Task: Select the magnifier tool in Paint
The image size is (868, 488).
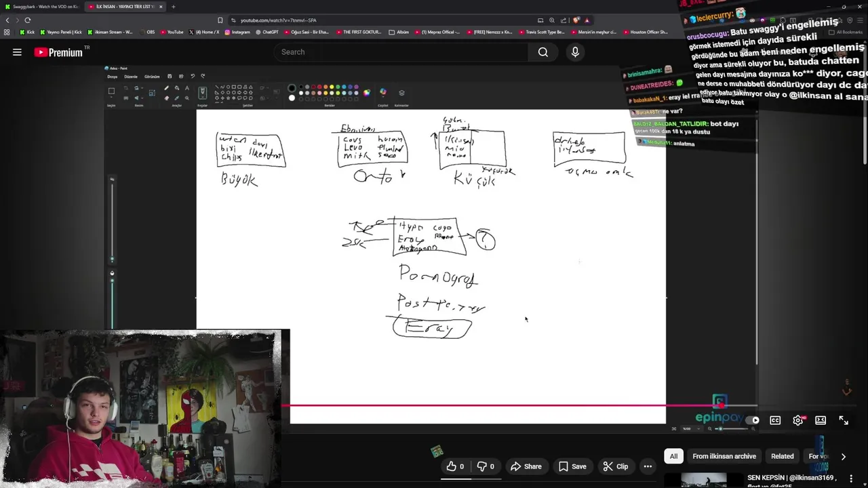Action: [187, 98]
